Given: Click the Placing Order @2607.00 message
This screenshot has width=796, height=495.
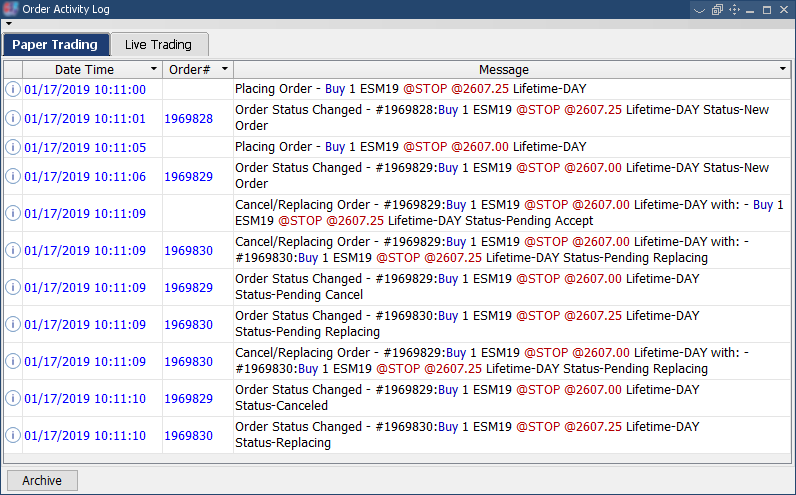Looking at the screenshot, I should [410, 147].
